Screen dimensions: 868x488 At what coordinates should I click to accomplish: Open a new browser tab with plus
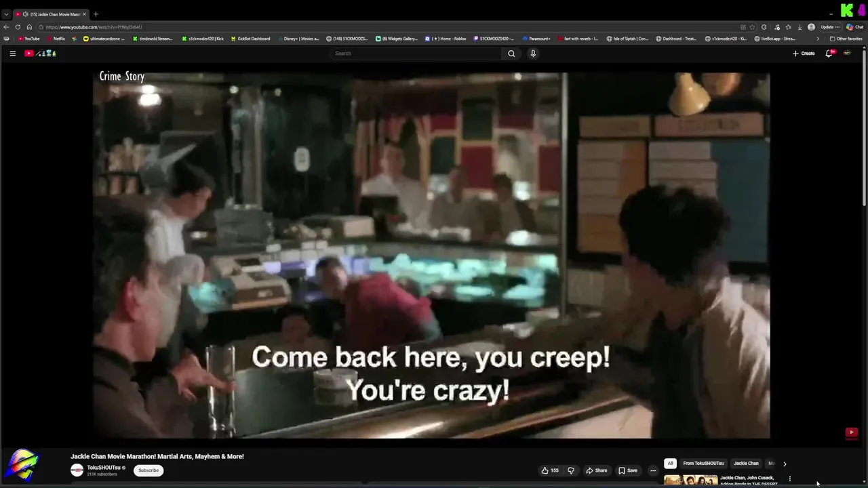(x=96, y=14)
